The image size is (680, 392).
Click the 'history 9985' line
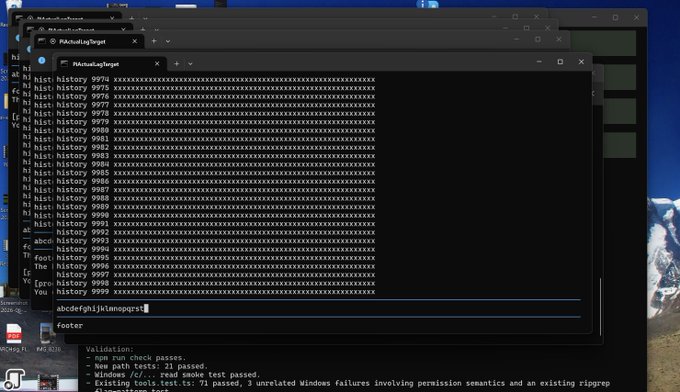click(216, 173)
